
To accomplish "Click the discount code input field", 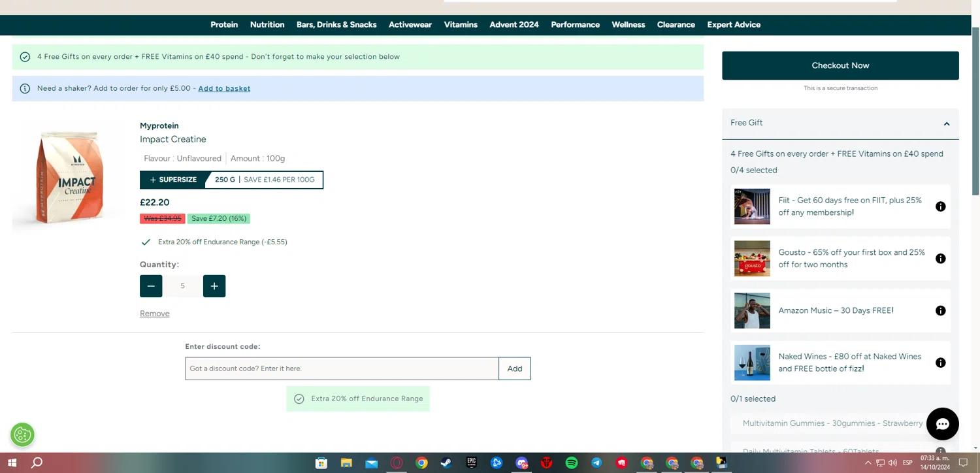I will pos(342,368).
